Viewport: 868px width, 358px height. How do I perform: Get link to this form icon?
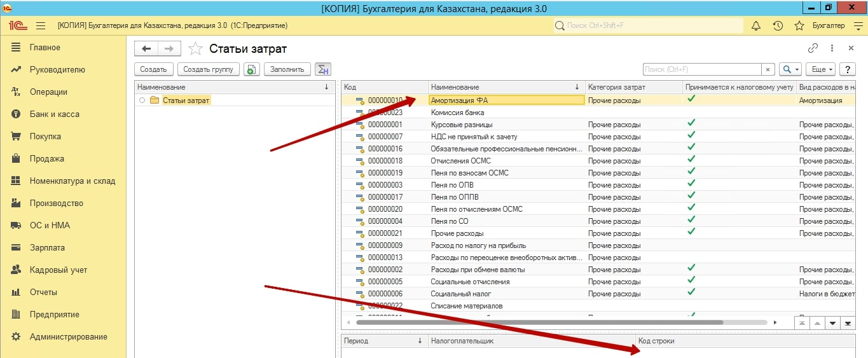point(813,48)
